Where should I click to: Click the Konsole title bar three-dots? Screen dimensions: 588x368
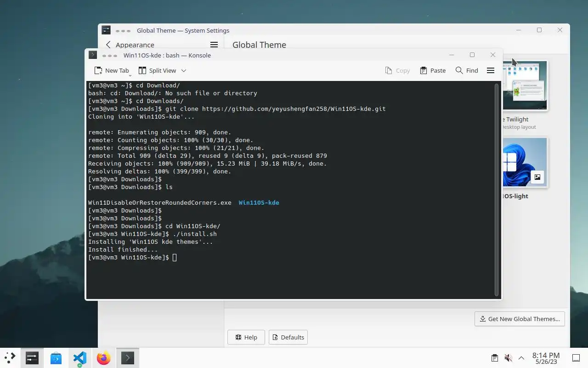click(x=110, y=55)
